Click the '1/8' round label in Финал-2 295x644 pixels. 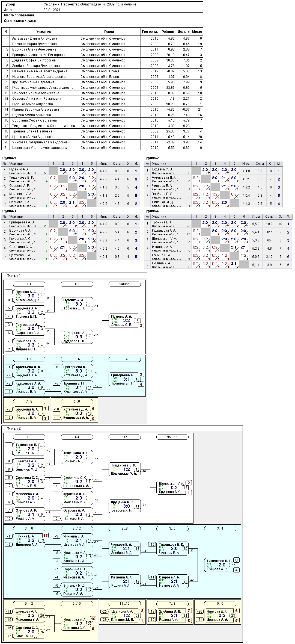tap(29, 437)
